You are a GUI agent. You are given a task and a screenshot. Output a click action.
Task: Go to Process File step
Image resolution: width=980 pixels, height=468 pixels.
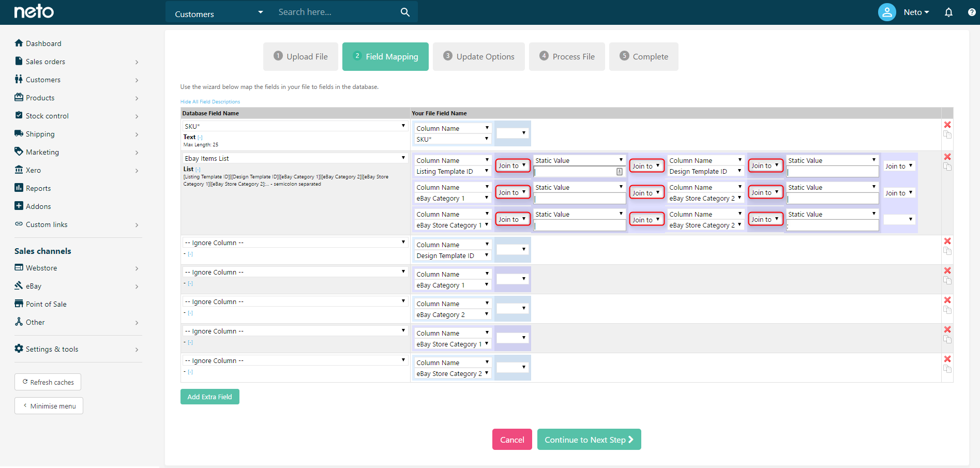click(x=567, y=56)
